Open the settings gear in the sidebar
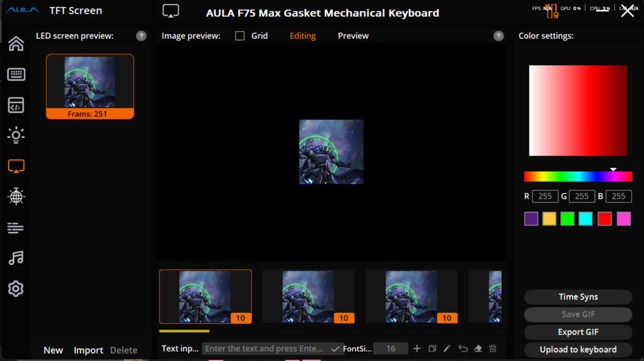The image size is (644, 361). pos(16,289)
